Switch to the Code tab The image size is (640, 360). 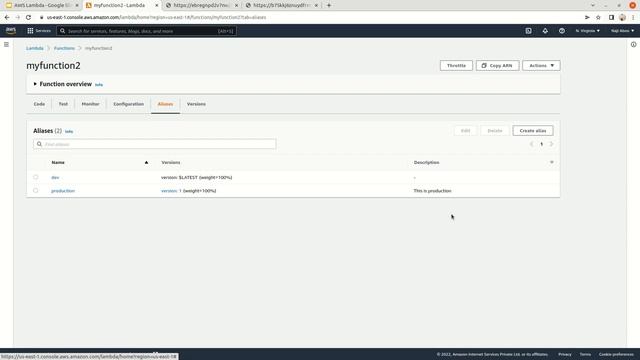pos(39,104)
